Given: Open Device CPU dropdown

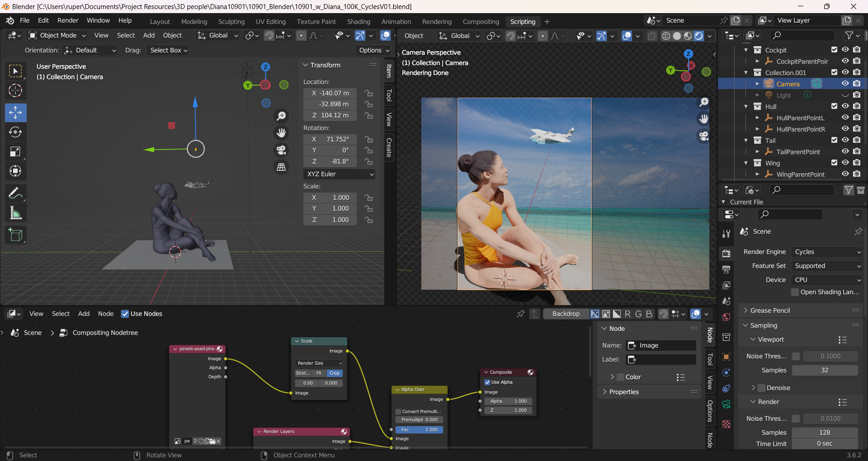Looking at the screenshot, I should (x=827, y=280).
